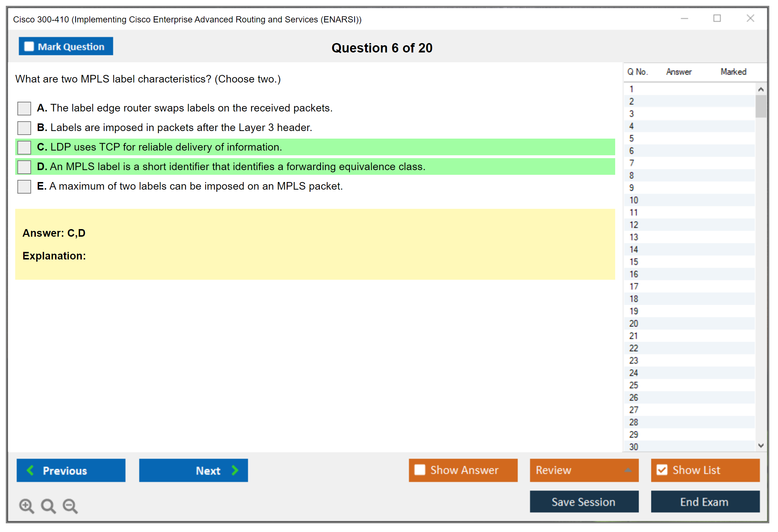Maximize the exam window
Screen dimensions: 778x532
(717, 18)
